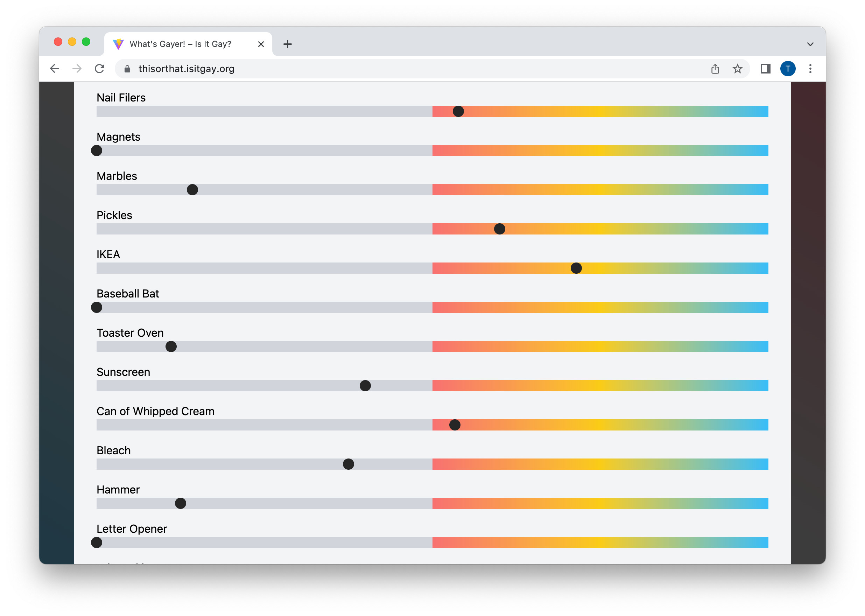
Task: Click the IKEA slider handle
Action: point(576,268)
